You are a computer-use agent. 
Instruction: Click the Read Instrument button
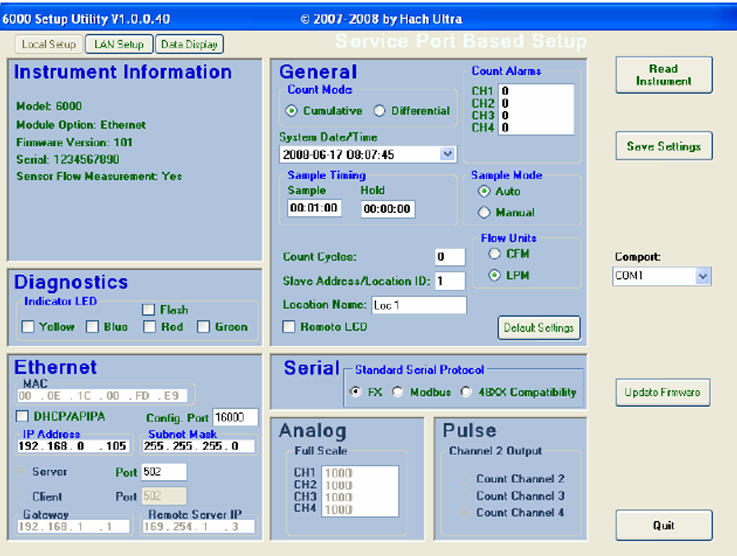coord(663,75)
